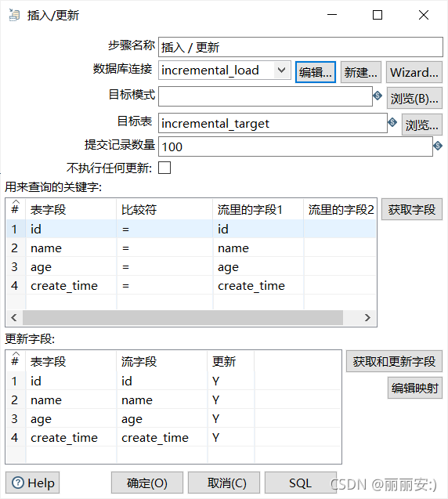This screenshot has height=499, width=448.
Task: Click stream field create_time in update table
Action: [162, 437]
